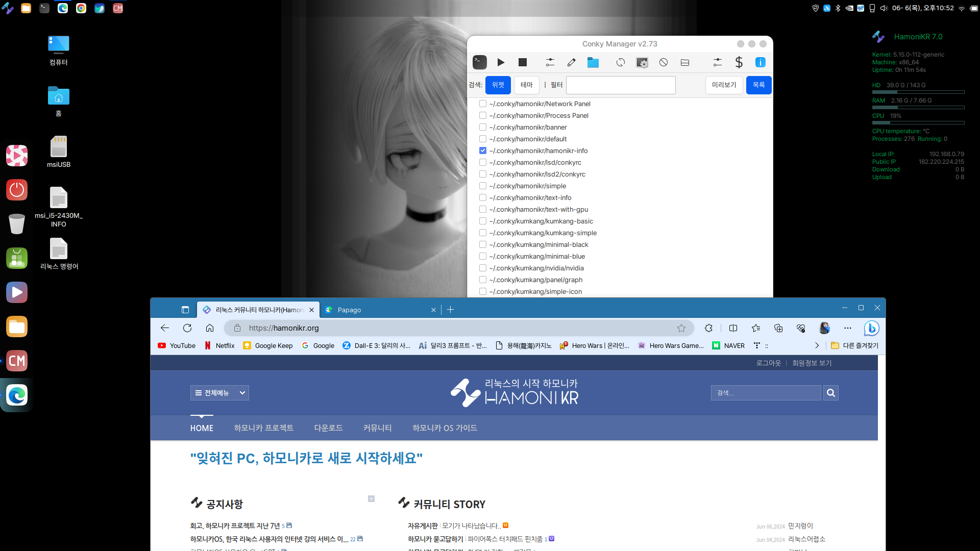980x551 pixels.
Task: Generate widget preview image with screenshot icon
Action: 642,62
